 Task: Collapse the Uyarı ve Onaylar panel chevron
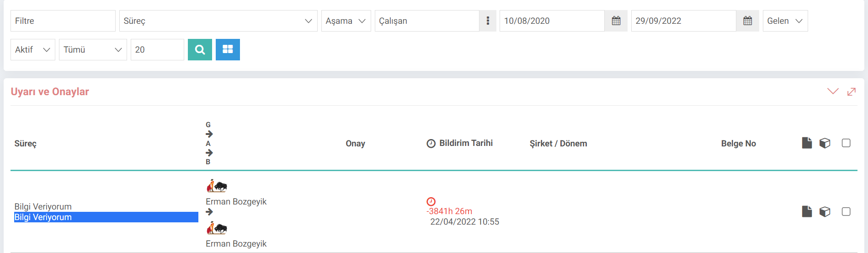tap(833, 92)
